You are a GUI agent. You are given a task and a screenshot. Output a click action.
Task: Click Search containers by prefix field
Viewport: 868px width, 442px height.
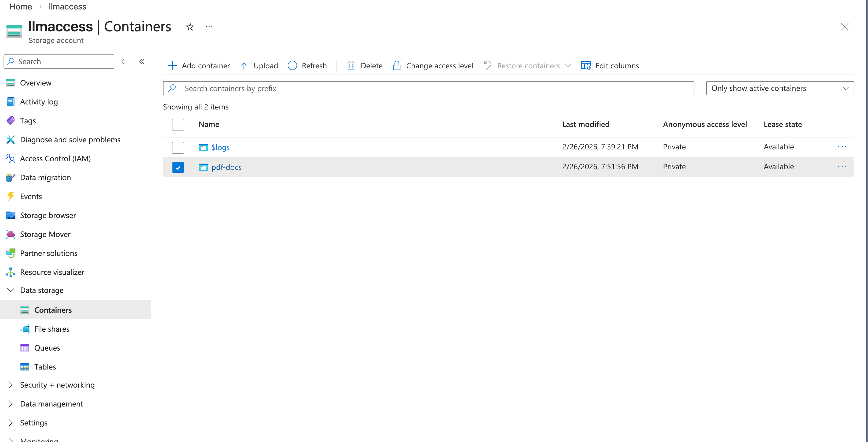[428, 88]
